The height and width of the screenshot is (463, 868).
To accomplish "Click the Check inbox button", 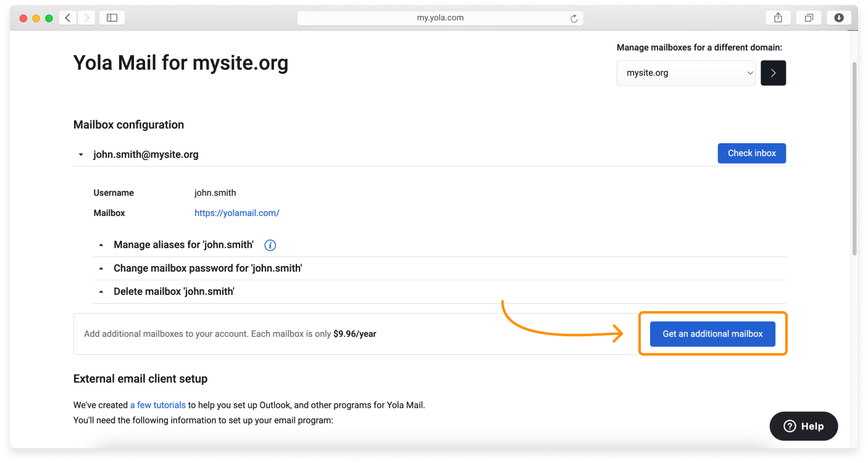I will (x=751, y=153).
